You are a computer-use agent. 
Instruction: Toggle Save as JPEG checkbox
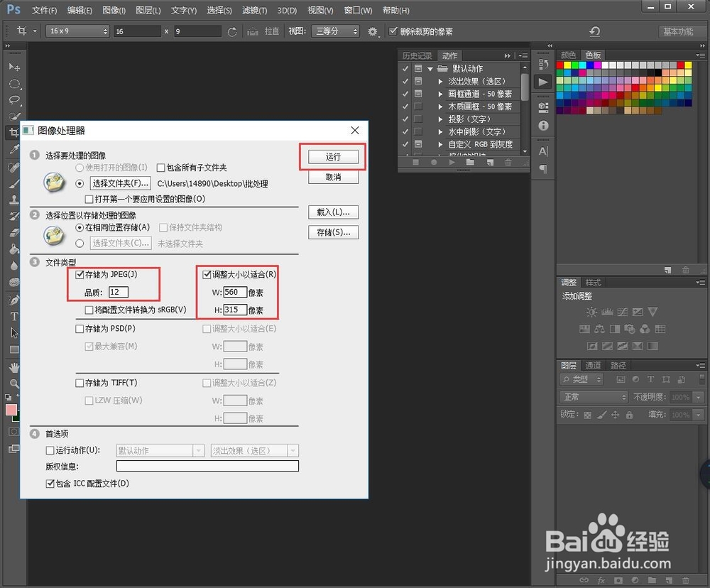click(80, 275)
